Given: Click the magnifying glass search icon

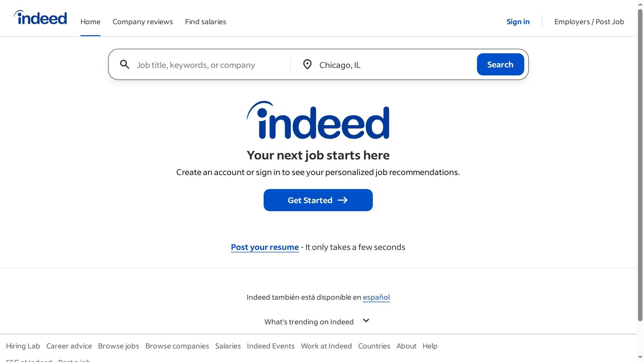Looking at the screenshot, I should pos(125,64).
